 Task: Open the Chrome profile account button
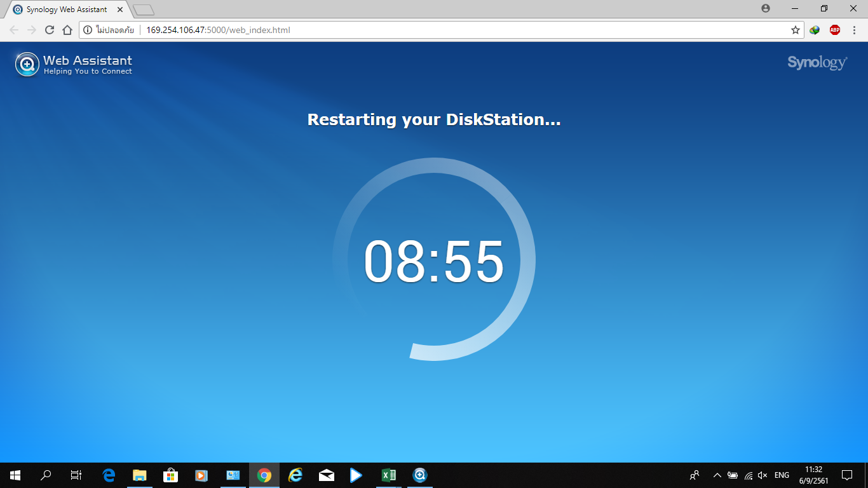(765, 8)
